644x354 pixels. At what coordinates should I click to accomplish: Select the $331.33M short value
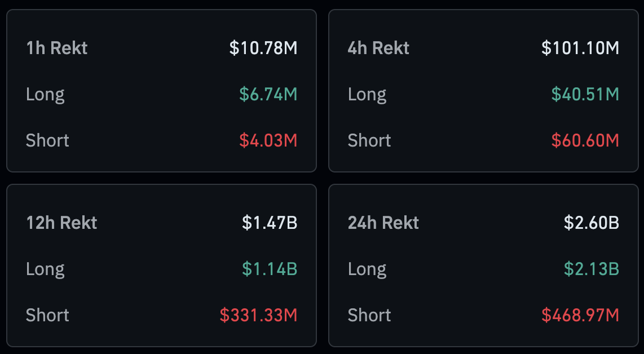(258, 315)
